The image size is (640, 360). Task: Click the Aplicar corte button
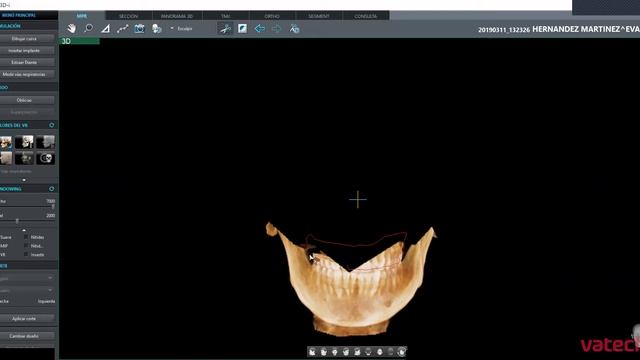[24, 318]
